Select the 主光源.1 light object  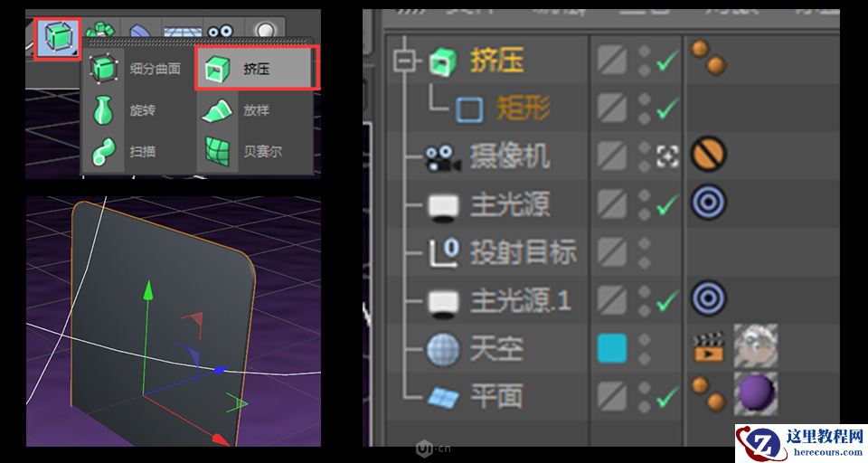tap(521, 300)
